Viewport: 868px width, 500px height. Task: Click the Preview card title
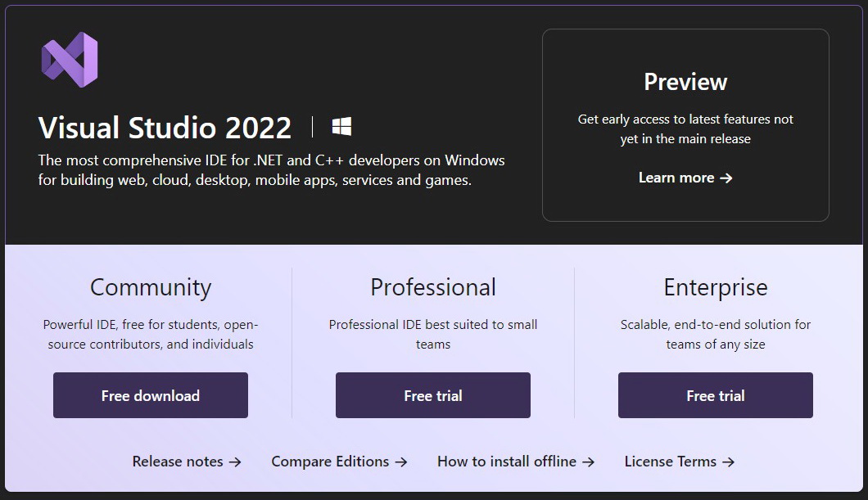(x=685, y=82)
